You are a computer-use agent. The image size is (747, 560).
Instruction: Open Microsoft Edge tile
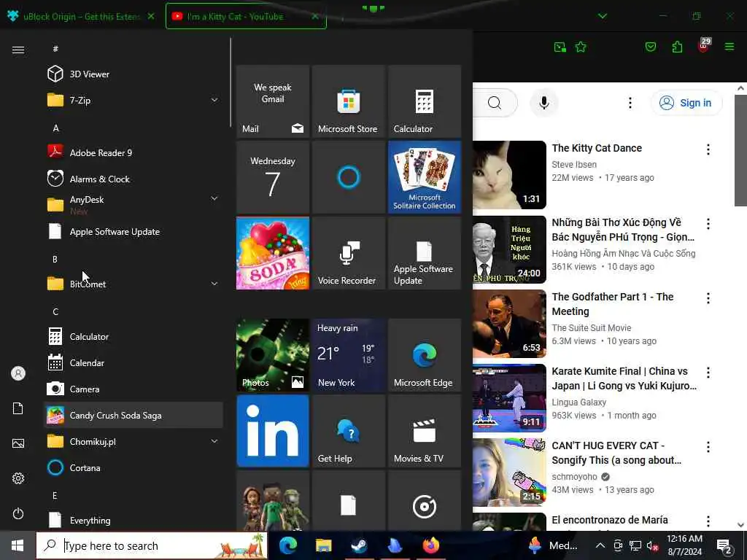(x=425, y=355)
